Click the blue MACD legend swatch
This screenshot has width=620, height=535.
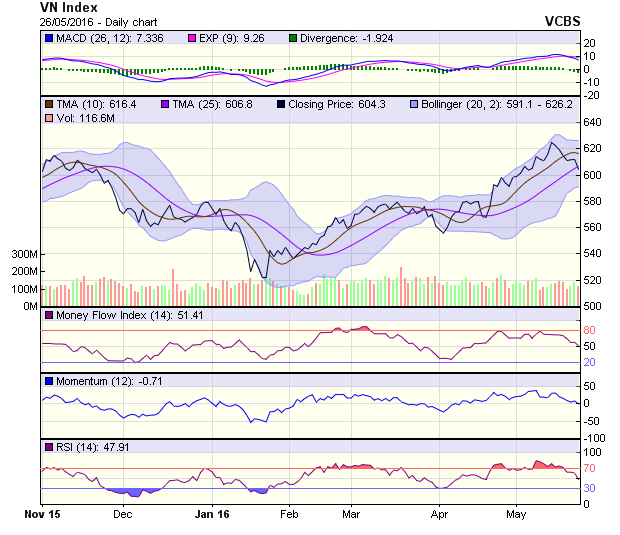pos(48,38)
